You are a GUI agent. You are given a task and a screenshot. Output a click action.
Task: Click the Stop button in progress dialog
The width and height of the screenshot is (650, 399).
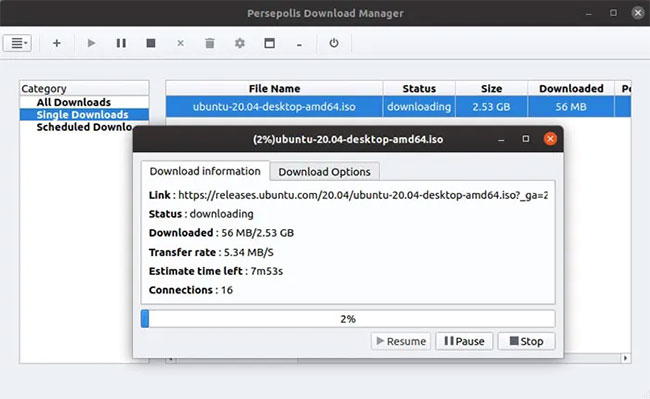point(526,341)
